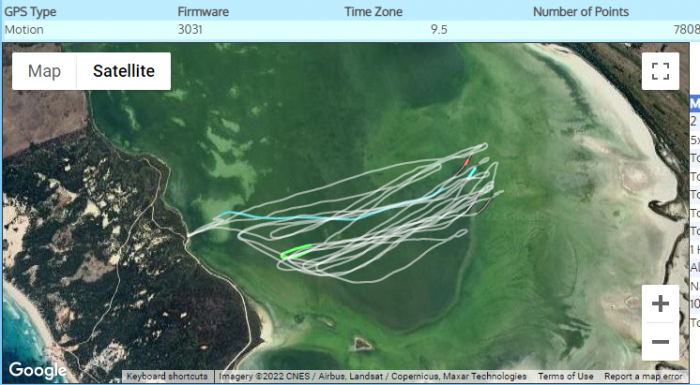The height and width of the screenshot is (385, 700).
Task: Open Terms of Use link
Action: [566, 376]
